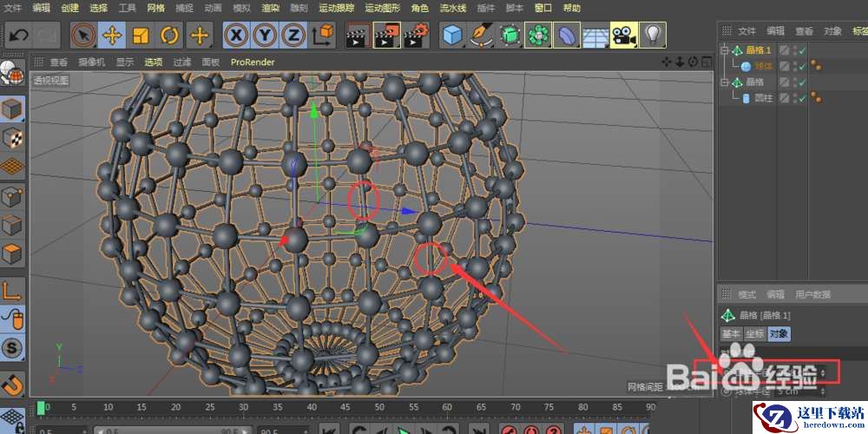Open the light bulb objects palette
Screen dimensions: 868x434
[x=653, y=36]
